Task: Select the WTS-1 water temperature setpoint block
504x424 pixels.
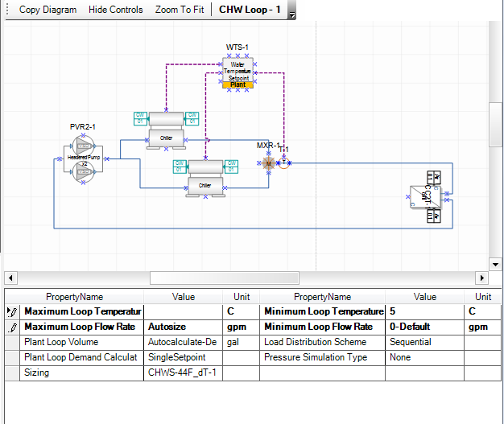Action: click(238, 71)
